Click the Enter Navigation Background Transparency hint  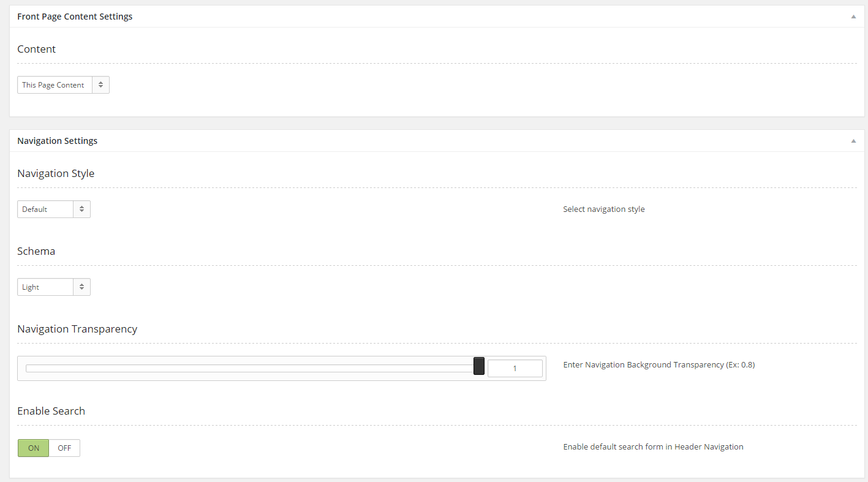[659, 365]
